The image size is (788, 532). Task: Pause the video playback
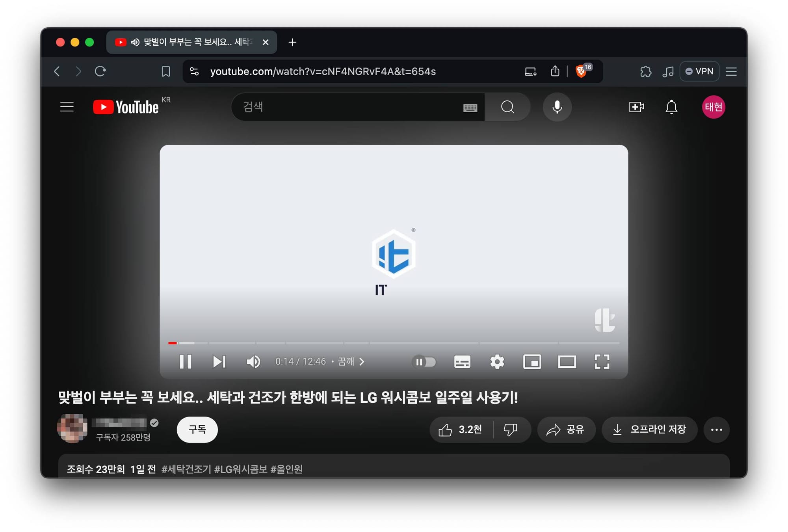[186, 361]
